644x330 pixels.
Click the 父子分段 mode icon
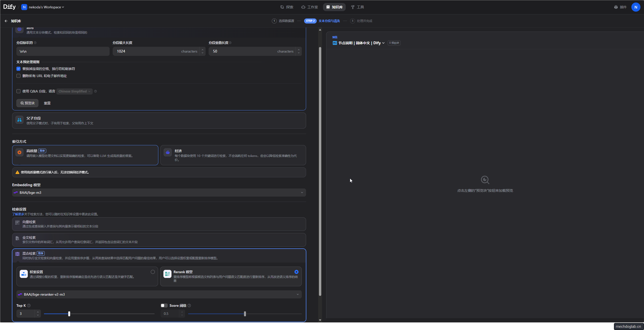pyautogui.click(x=19, y=120)
